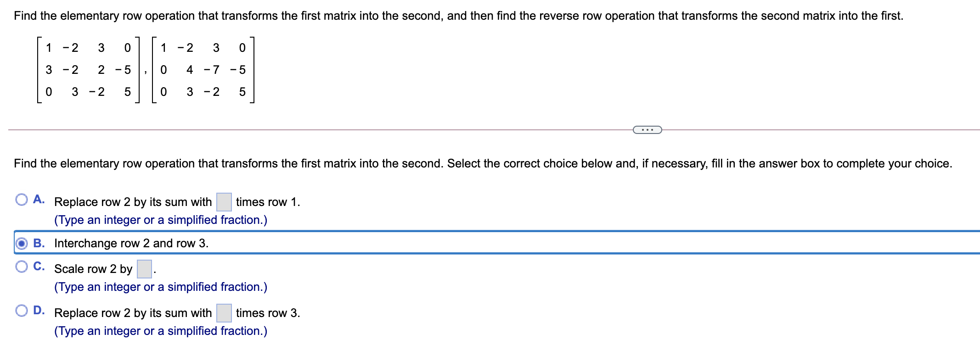This screenshot has width=980, height=356.
Task: Click the 'Replace row 2 by its sum with' text for A
Action: (133, 202)
